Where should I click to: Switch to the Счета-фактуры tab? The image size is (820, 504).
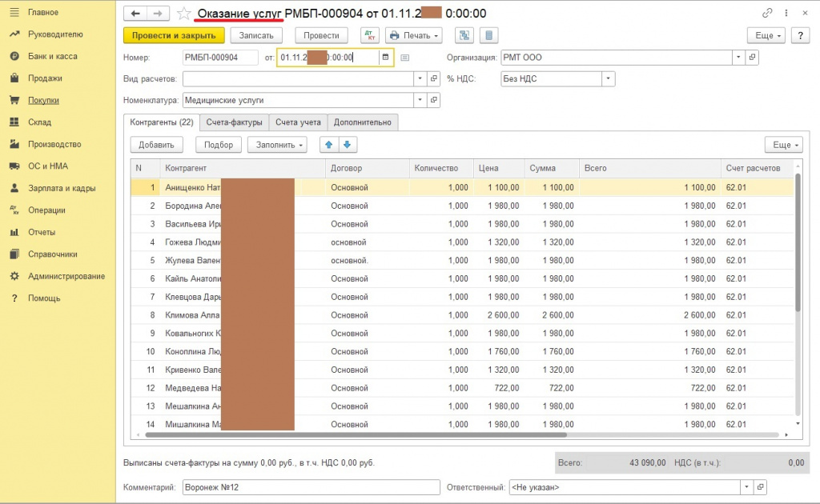tap(234, 122)
